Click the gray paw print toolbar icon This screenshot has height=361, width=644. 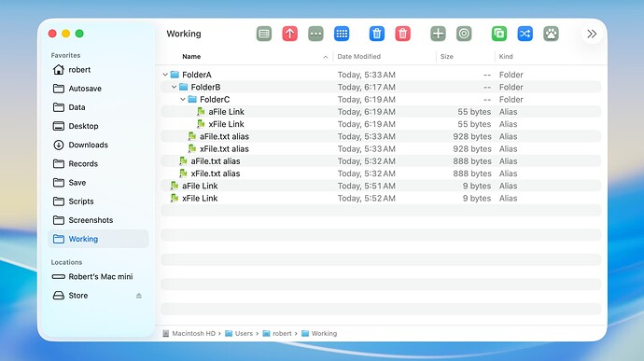[x=551, y=34]
